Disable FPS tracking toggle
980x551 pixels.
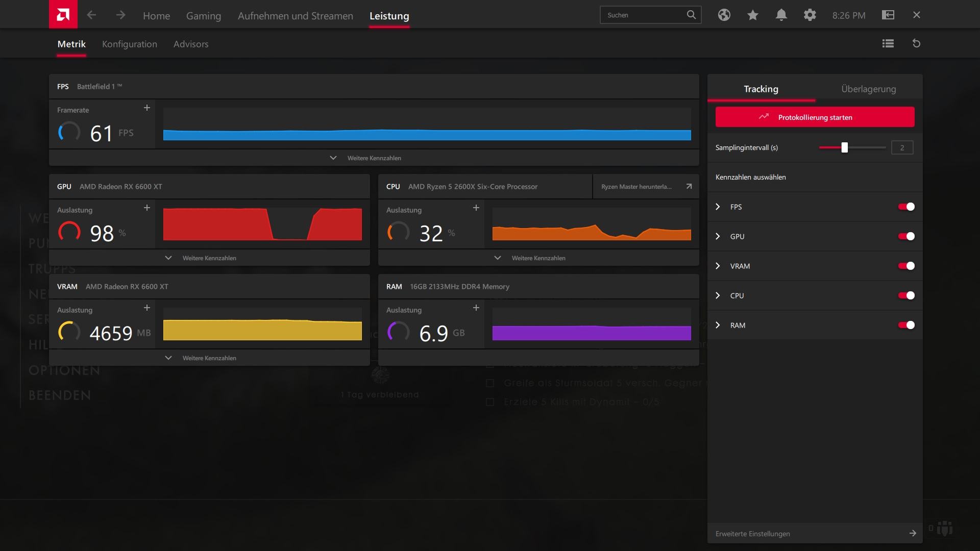906,207
